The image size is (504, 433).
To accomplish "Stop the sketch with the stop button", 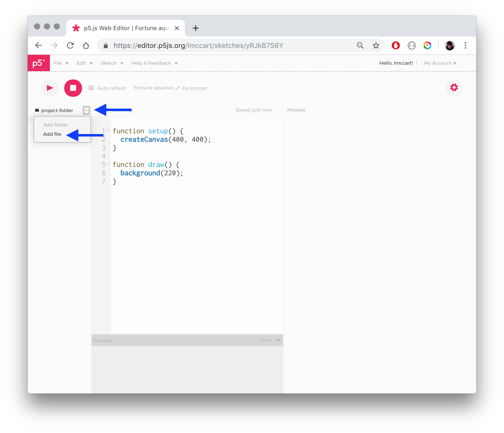I will pyautogui.click(x=73, y=88).
